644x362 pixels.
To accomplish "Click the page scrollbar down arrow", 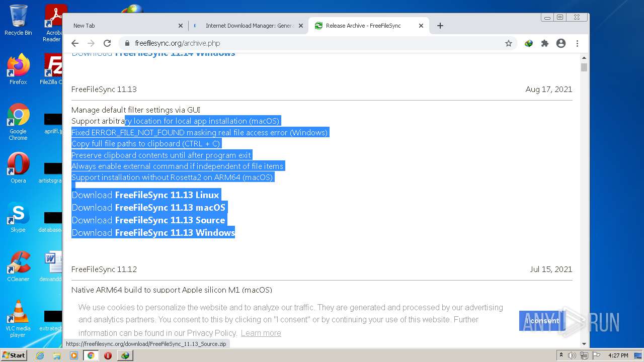I will pos(584,344).
